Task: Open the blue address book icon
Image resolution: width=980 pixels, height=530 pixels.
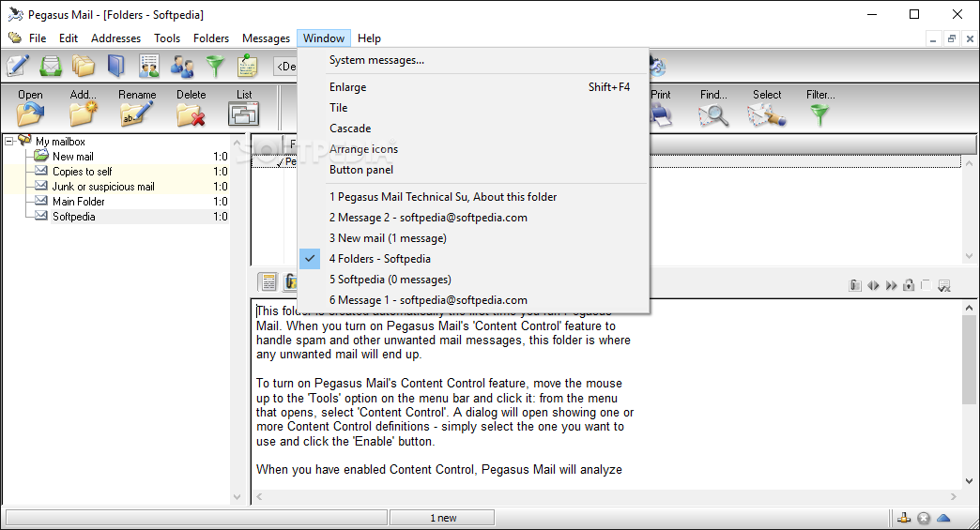Action: (x=116, y=66)
